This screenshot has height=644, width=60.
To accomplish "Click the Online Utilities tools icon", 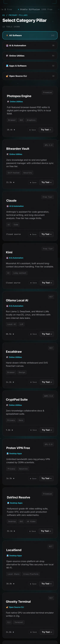I will pos(7,56).
